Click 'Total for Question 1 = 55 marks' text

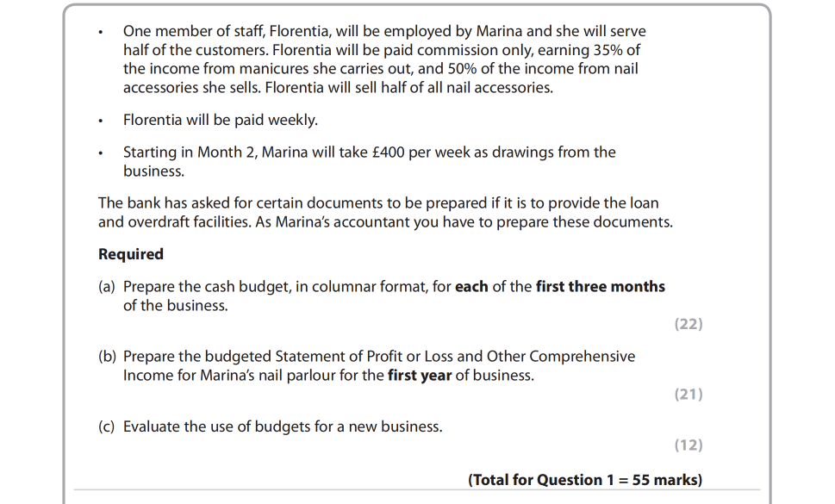(584, 480)
